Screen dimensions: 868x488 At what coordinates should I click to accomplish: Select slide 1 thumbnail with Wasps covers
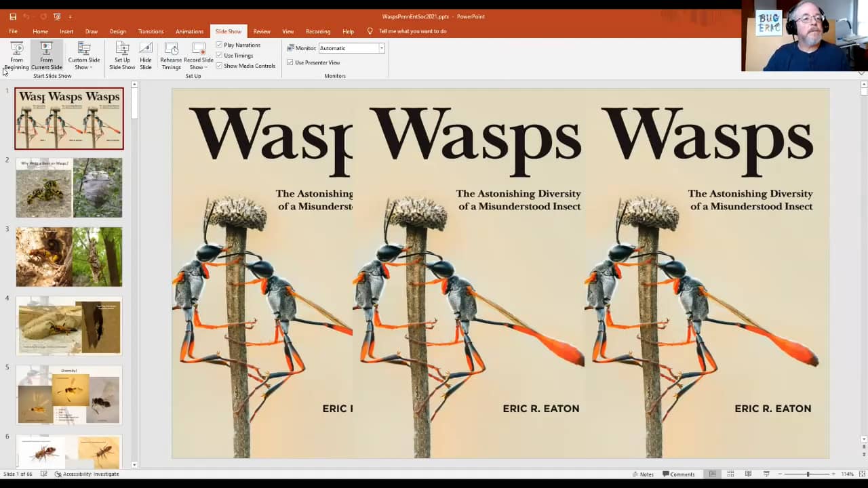pos(69,119)
